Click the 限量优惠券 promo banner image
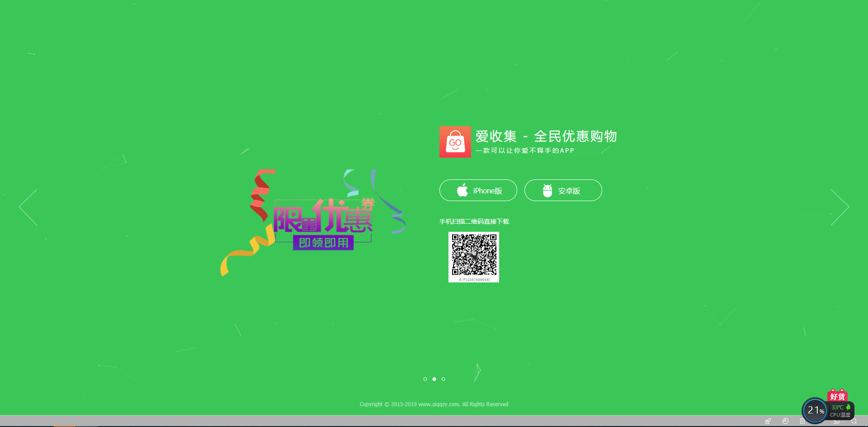 (x=316, y=222)
